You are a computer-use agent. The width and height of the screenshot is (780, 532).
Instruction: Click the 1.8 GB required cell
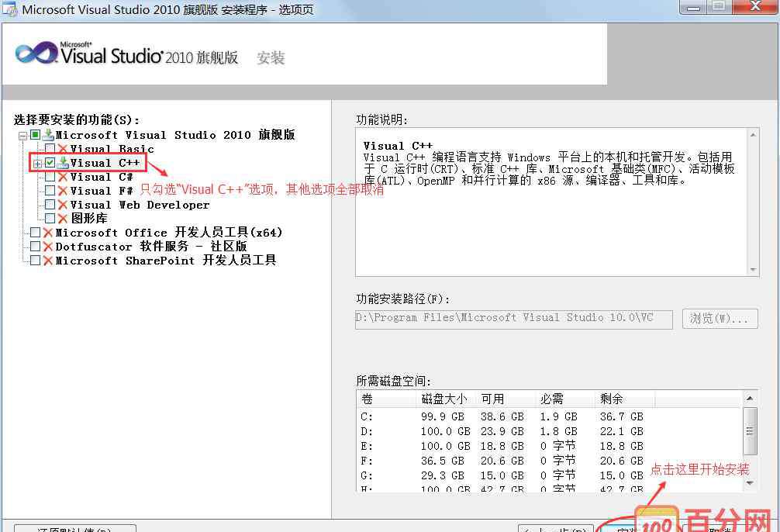[x=558, y=431]
